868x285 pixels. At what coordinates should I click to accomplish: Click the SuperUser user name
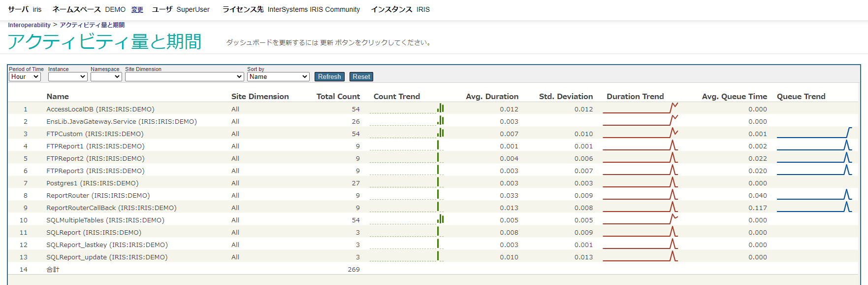point(193,9)
